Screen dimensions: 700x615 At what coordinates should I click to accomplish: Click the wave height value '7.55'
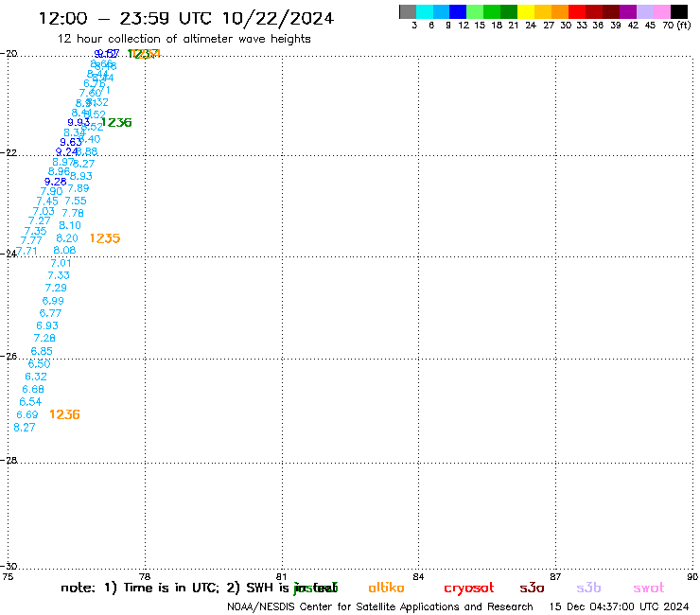[x=76, y=201]
